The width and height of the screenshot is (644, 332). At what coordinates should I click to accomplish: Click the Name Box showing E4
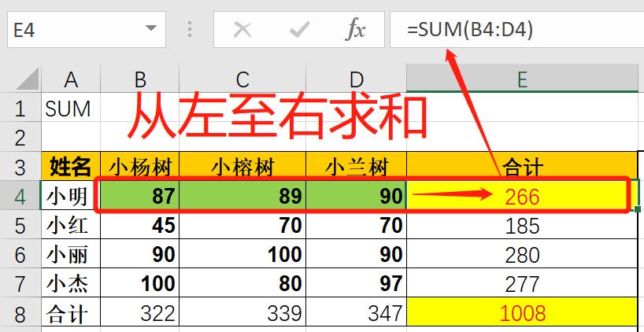click(x=87, y=30)
